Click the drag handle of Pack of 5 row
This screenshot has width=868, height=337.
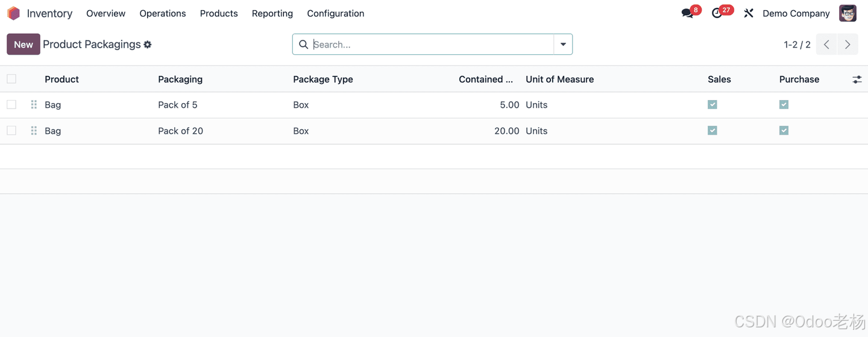[x=34, y=105]
